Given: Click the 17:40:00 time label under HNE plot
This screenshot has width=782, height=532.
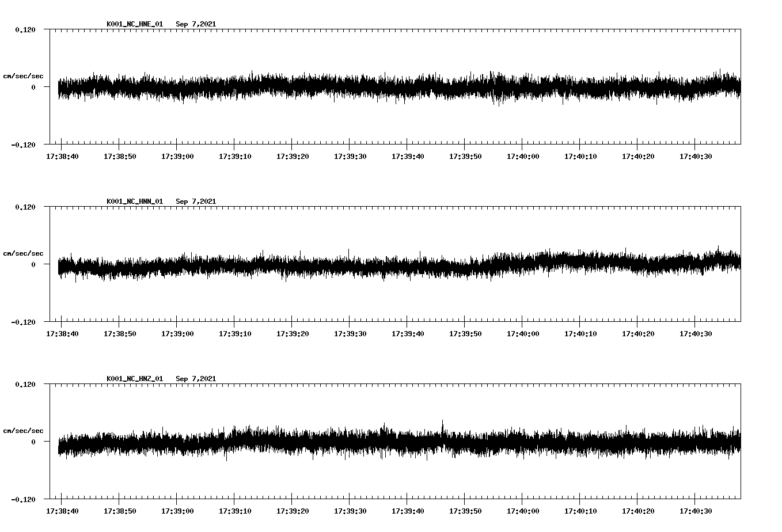Looking at the screenshot, I should pos(523,157).
